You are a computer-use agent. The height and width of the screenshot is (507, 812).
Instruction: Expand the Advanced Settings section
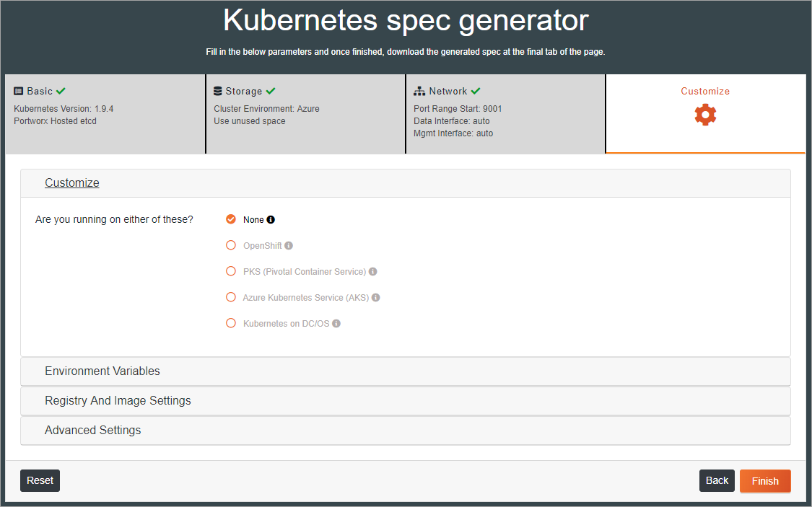(x=406, y=431)
